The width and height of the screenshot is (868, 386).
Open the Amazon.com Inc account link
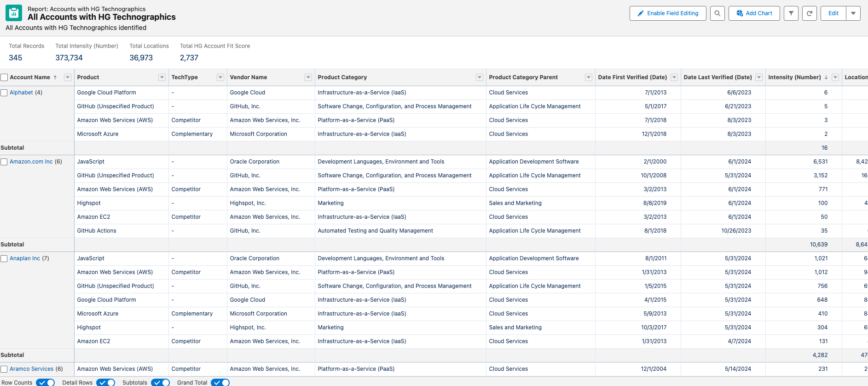31,162
